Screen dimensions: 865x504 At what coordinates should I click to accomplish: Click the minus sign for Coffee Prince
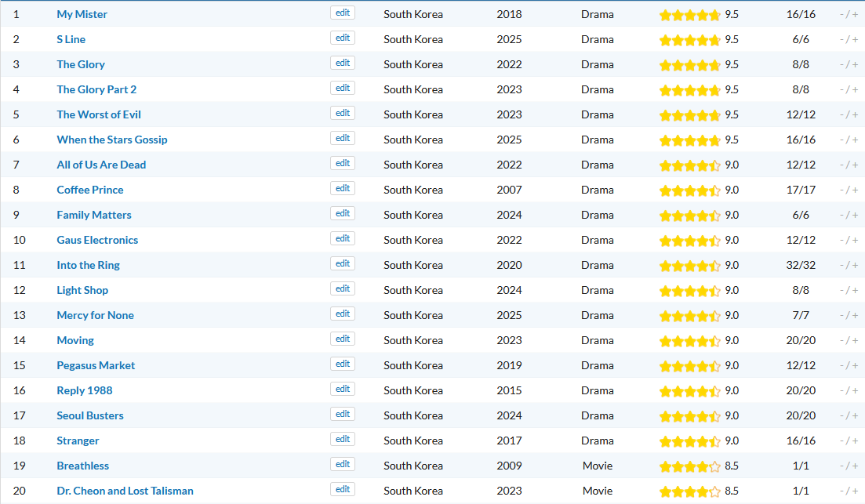point(841,190)
